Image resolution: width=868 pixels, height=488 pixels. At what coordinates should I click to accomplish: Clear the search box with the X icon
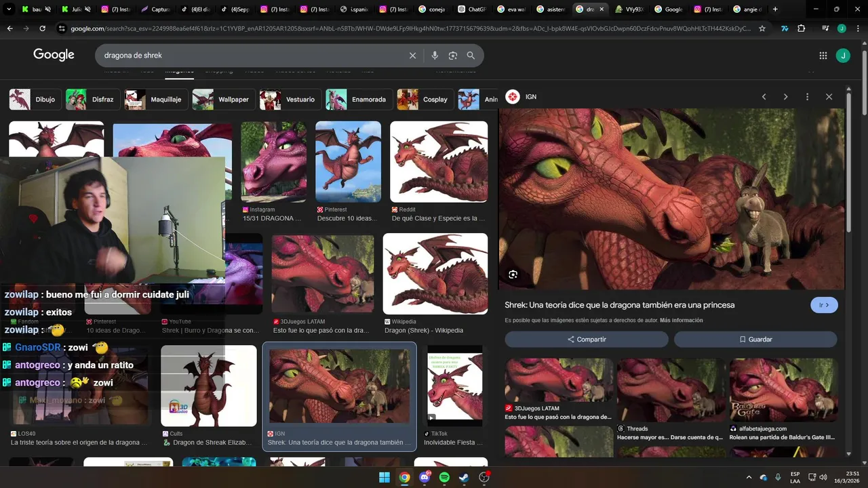click(x=412, y=56)
